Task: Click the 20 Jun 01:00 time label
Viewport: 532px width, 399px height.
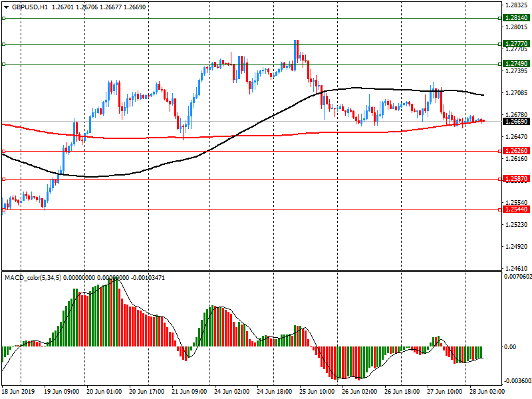Action: coord(104,391)
